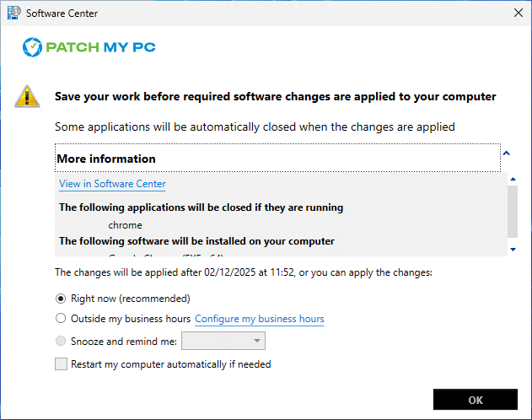This screenshot has height=420, width=532.
Task: Collapse the More information section chevron
Action: [507, 153]
